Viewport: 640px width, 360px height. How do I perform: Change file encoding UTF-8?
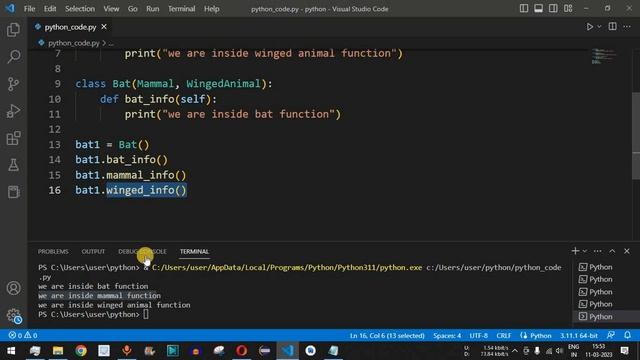478,336
